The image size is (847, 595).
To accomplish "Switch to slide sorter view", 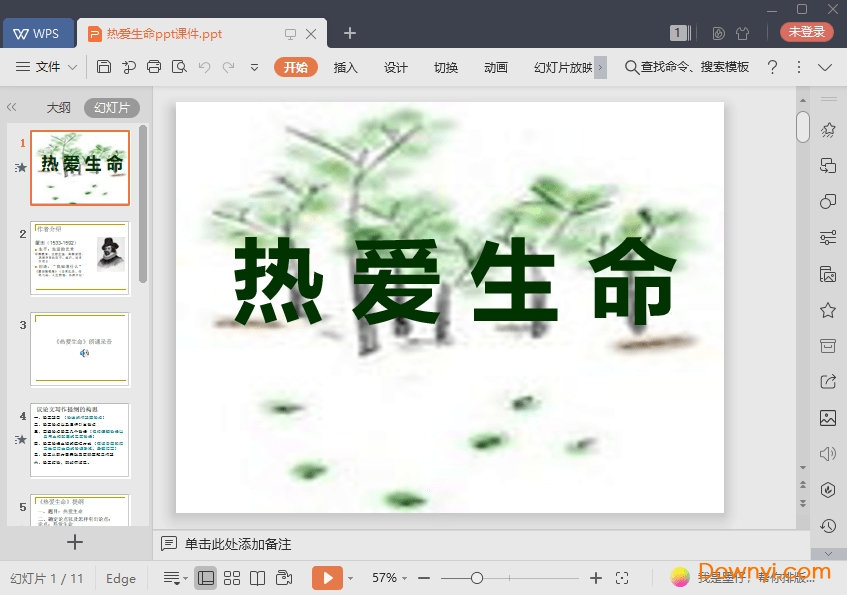I will tap(233, 578).
